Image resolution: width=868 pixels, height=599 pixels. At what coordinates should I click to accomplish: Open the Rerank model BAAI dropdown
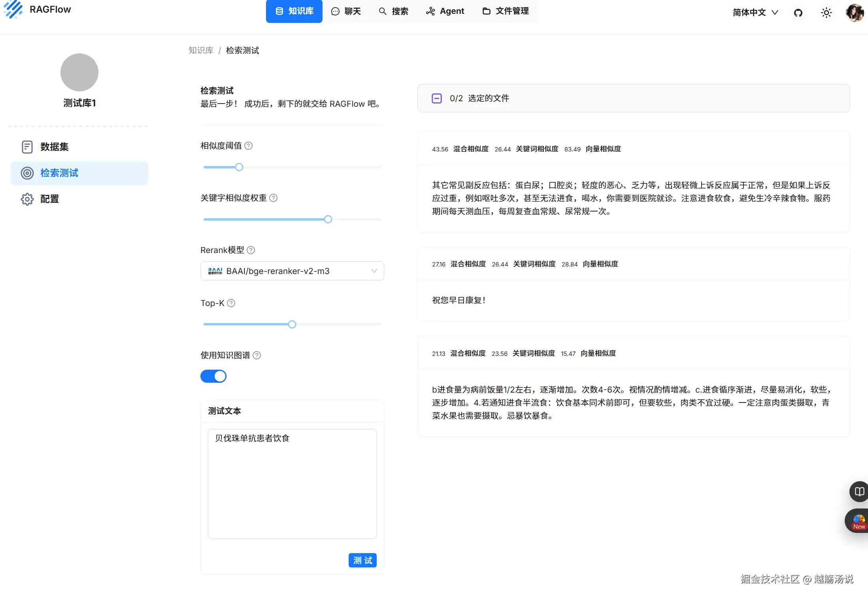point(292,271)
